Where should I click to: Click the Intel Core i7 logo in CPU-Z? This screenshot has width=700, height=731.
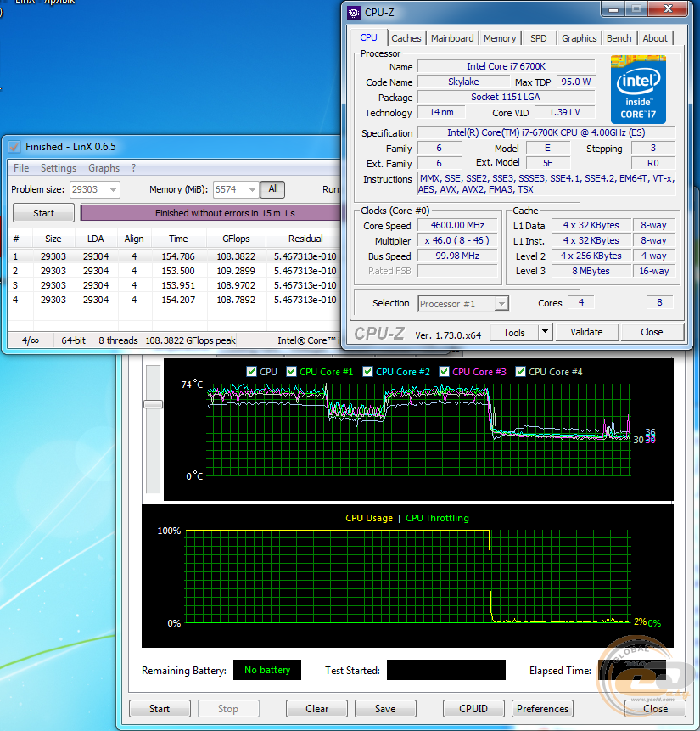638,89
